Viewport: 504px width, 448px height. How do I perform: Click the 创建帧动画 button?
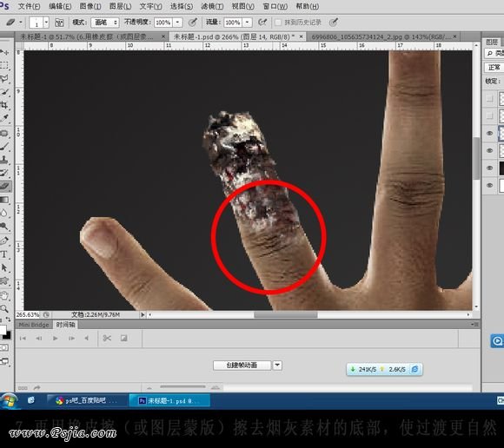pyautogui.click(x=242, y=366)
